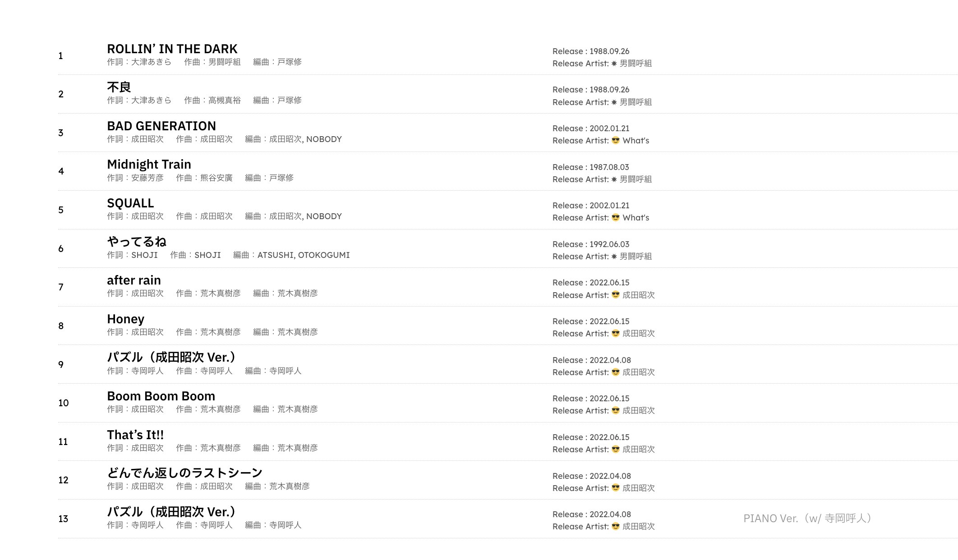Click the sunglasses emoji in the Honey row

[x=615, y=334]
